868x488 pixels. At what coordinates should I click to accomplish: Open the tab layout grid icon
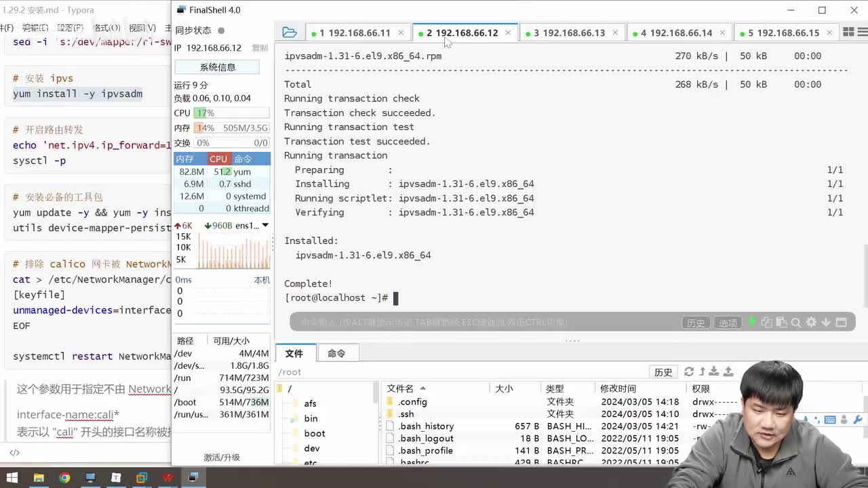(x=848, y=33)
